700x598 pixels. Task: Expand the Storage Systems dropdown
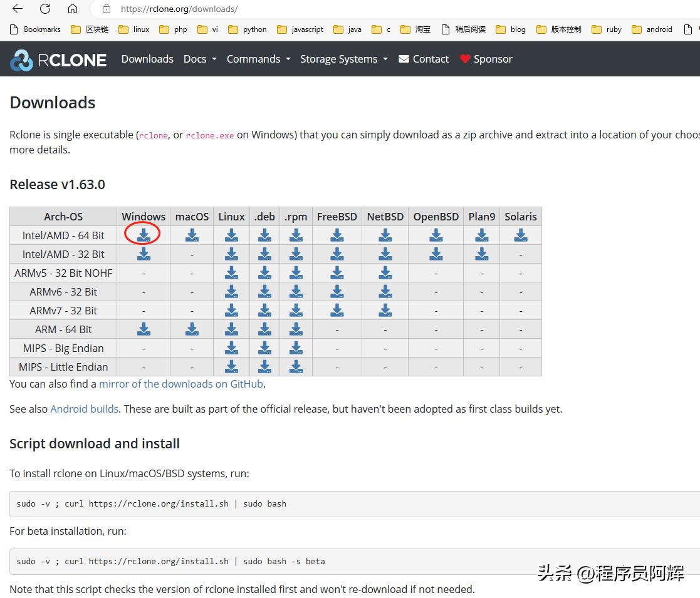tap(343, 59)
